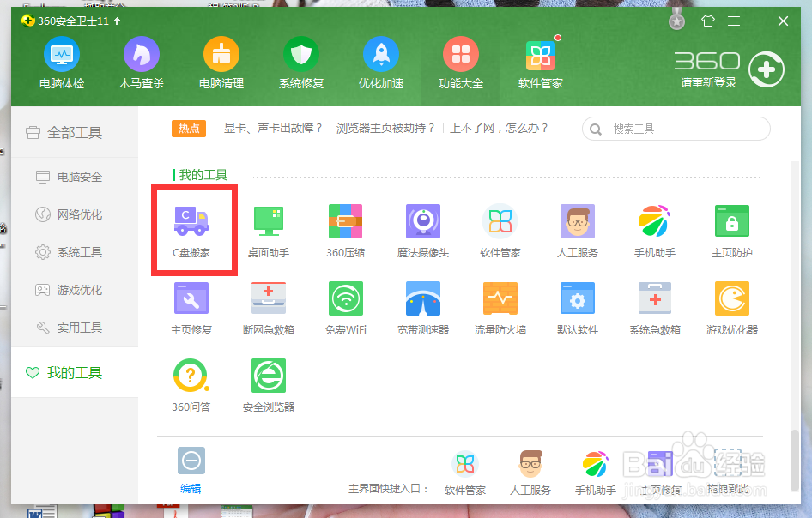Click the 编辑 edit button
The height and width of the screenshot is (518, 812).
click(x=191, y=470)
